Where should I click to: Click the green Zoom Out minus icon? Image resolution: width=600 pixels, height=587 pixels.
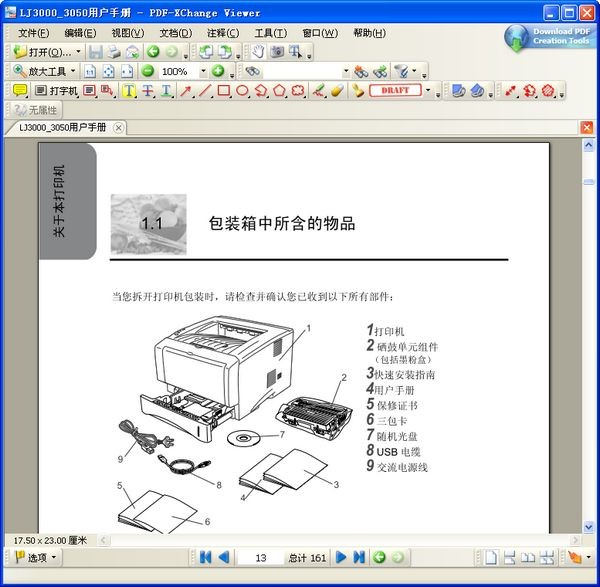pos(147,71)
